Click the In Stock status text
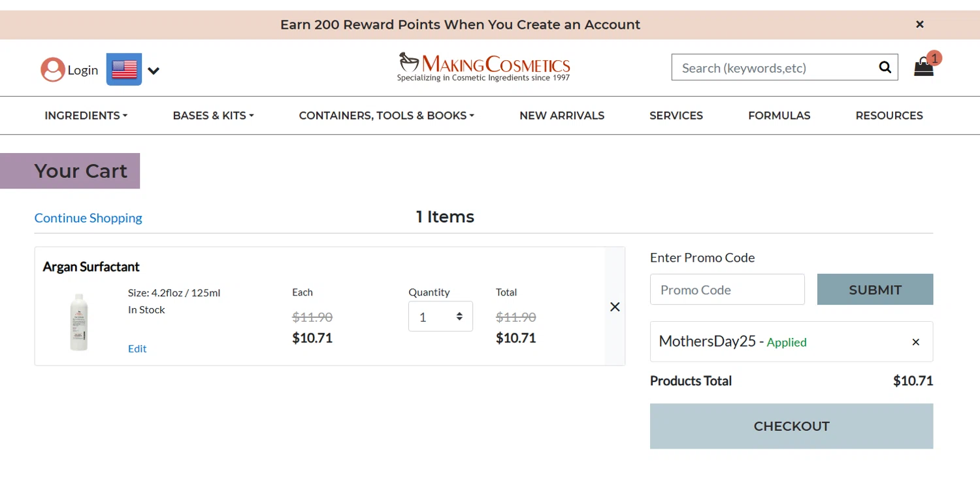This screenshot has width=980, height=480. point(146,310)
